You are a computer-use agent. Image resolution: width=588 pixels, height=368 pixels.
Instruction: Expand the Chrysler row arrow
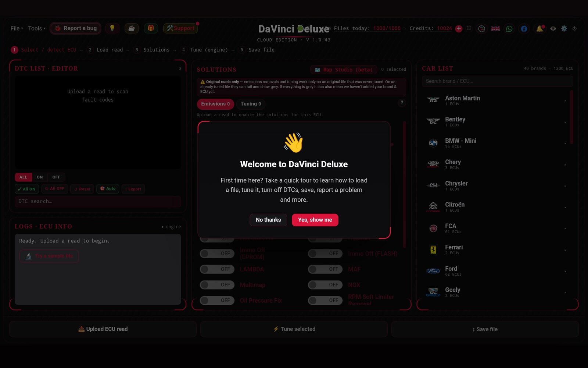pos(565,186)
